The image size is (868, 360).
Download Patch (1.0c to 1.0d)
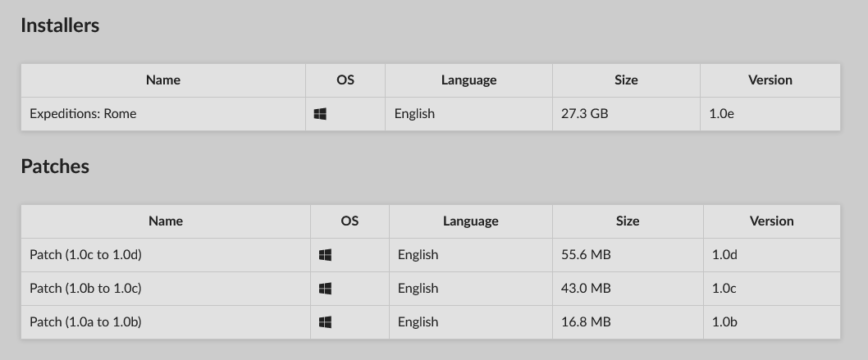click(x=85, y=255)
